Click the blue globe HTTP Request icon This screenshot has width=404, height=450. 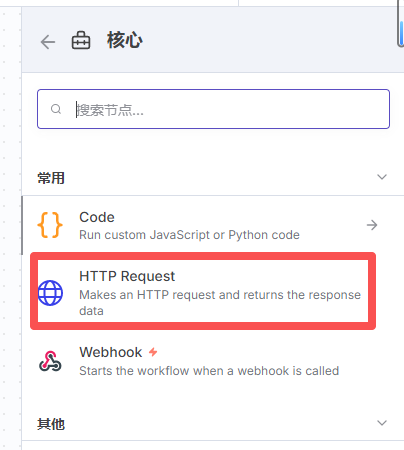point(50,293)
